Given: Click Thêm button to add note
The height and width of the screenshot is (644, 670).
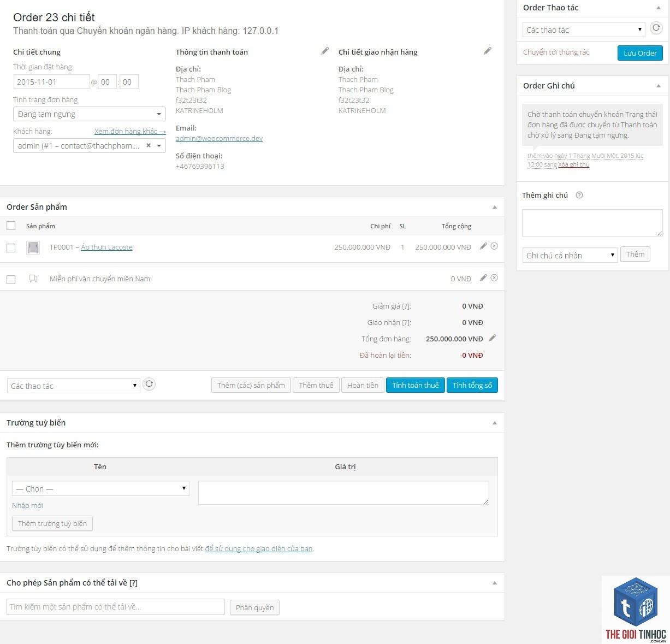Looking at the screenshot, I should tap(635, 254).
